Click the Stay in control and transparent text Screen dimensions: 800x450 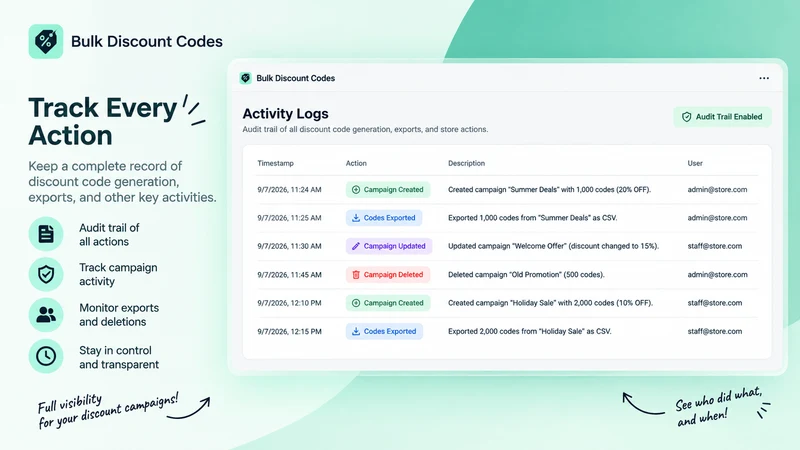pos(119,357)
